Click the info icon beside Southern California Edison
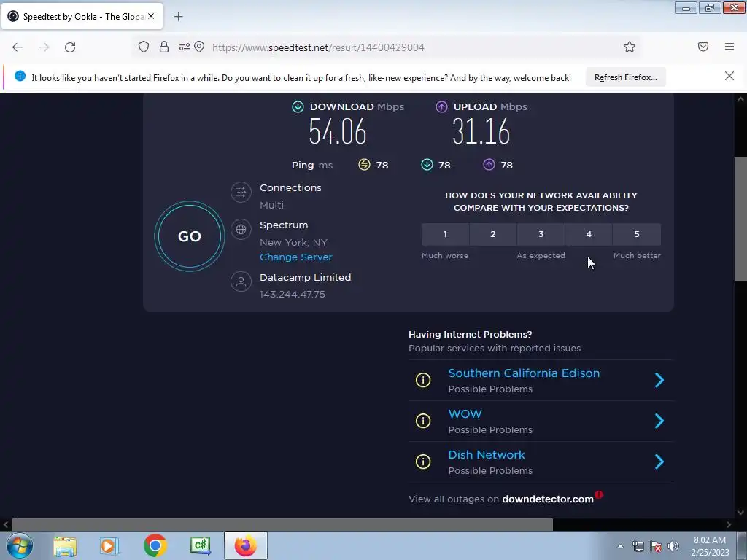Image resolution: width=747 pixels, height=560 pixels. coord(423,380)
